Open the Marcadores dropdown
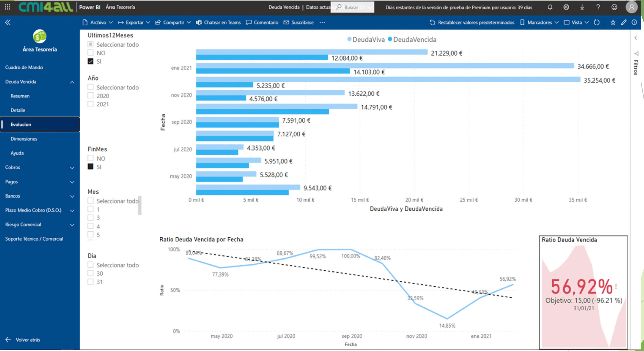 tap(539, 22)
